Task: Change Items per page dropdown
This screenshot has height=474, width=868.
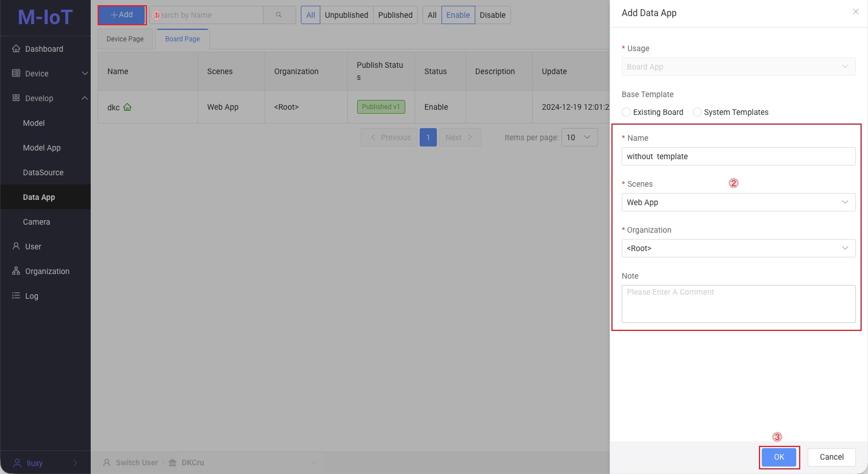Action: pyautogui.click(x=579, y=137)
